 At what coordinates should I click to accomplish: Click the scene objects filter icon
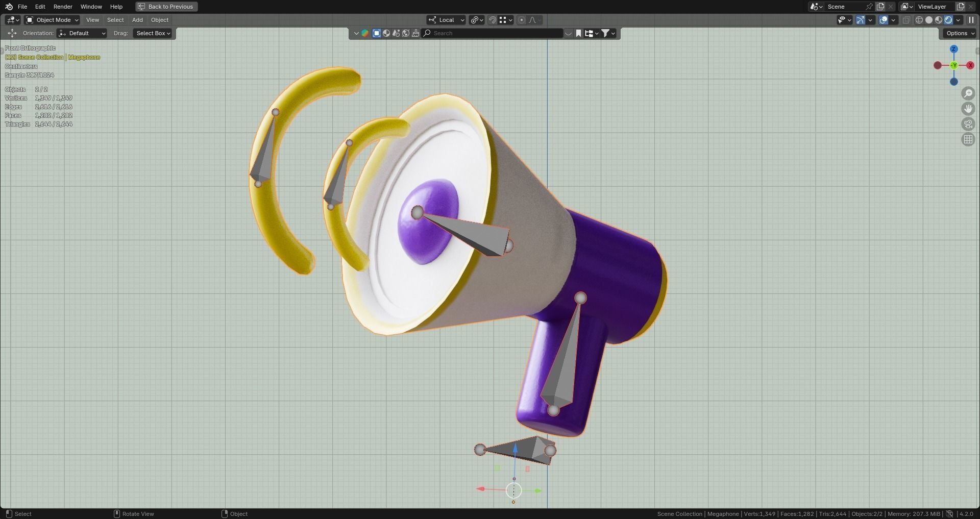point(396,33)
